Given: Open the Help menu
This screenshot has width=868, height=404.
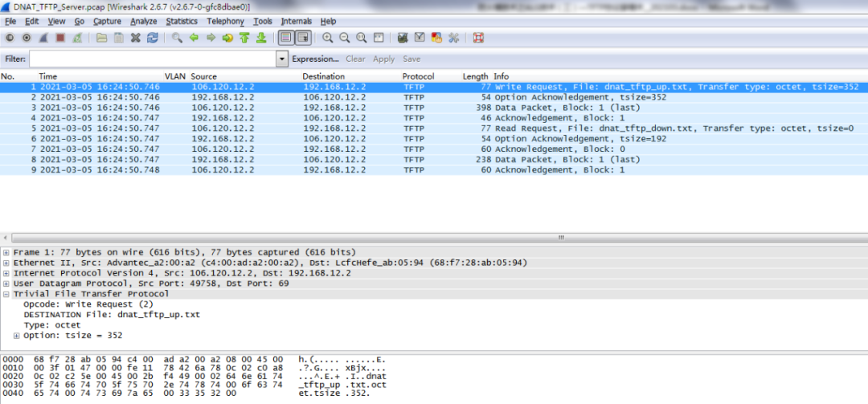Looking at the screenshot, I should [328, 21].
